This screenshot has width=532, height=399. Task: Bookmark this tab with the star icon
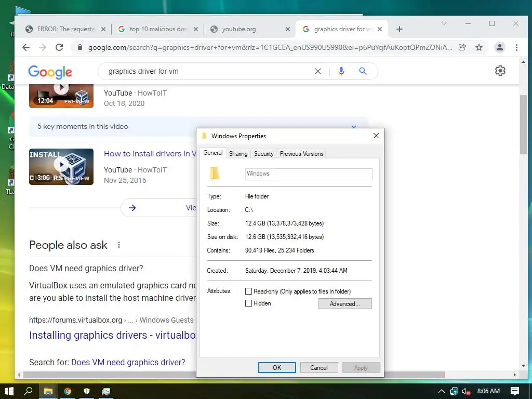coord(479,47)
